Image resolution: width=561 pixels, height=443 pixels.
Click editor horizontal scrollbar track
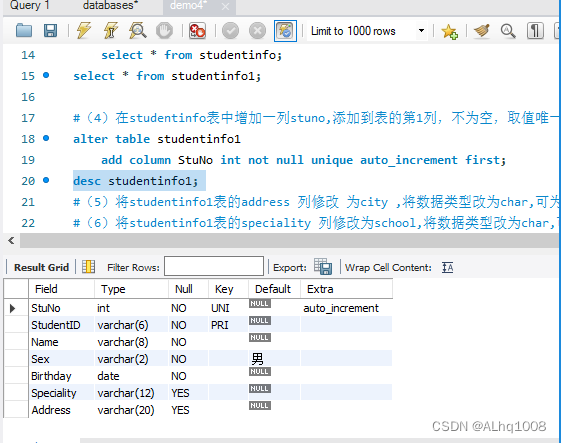289,240
